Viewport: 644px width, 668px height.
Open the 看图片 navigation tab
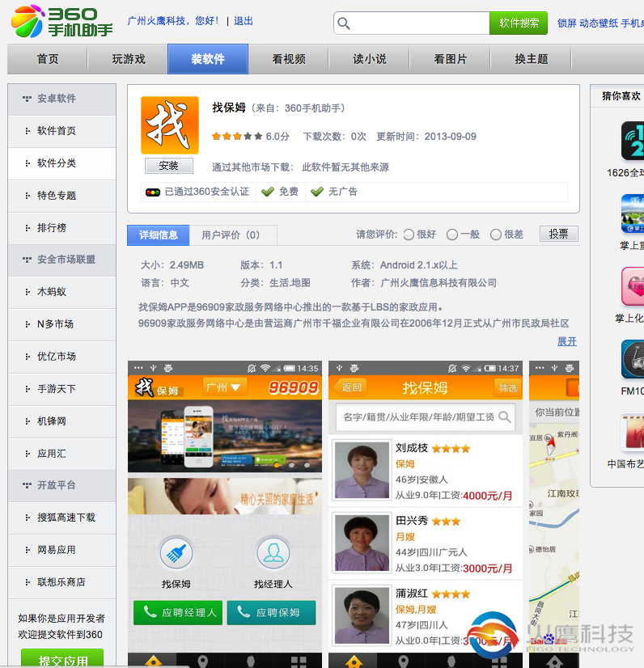point(451,59)
